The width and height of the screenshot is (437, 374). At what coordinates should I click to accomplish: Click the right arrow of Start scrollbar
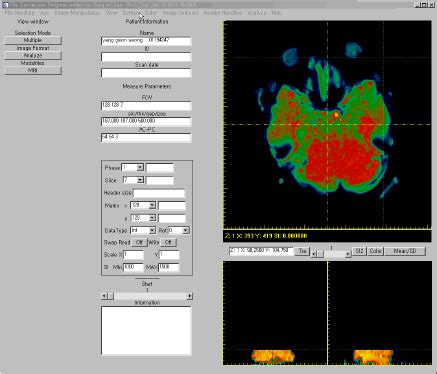[190, 296]
